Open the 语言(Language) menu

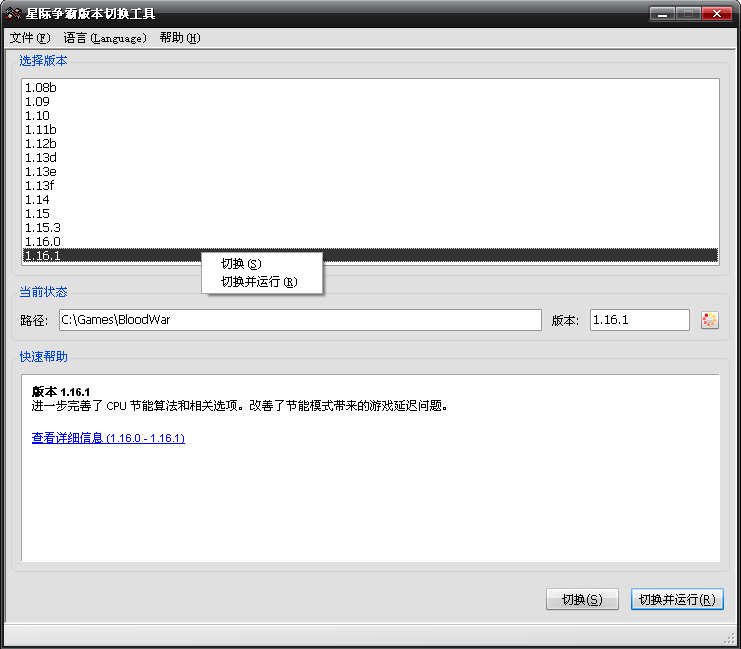click(x=104, y=38)
